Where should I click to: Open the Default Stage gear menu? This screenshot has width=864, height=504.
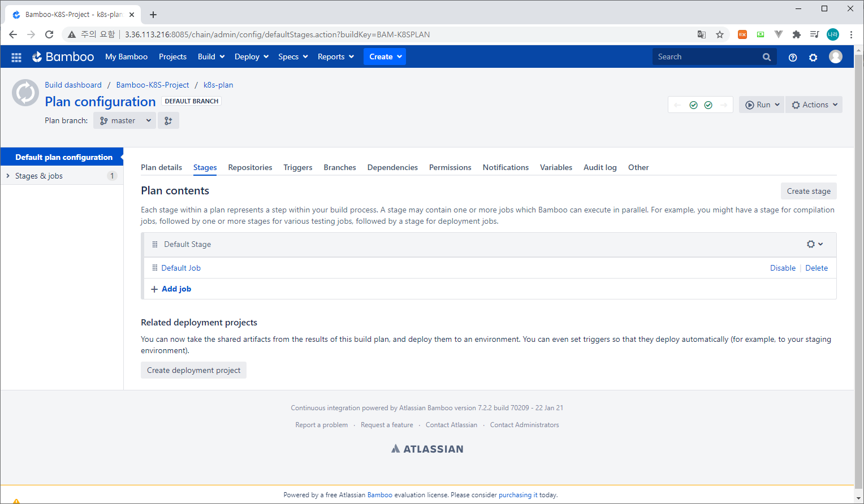[x=815, y=244]
